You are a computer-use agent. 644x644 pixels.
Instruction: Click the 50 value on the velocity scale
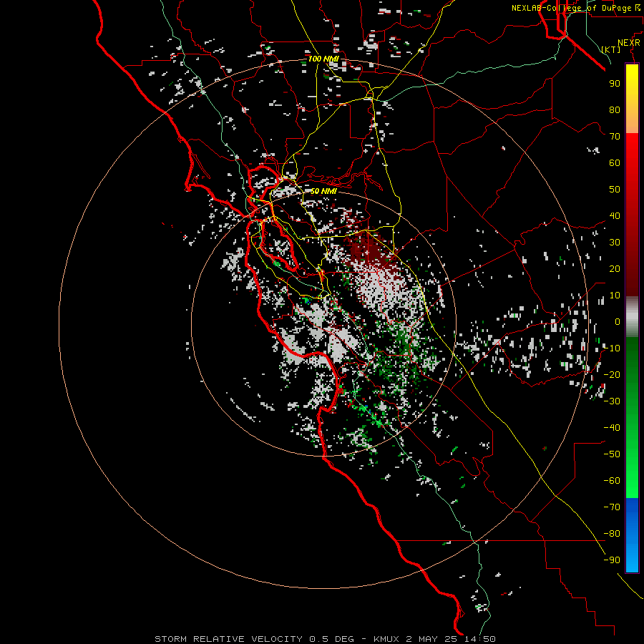(615, 190)
